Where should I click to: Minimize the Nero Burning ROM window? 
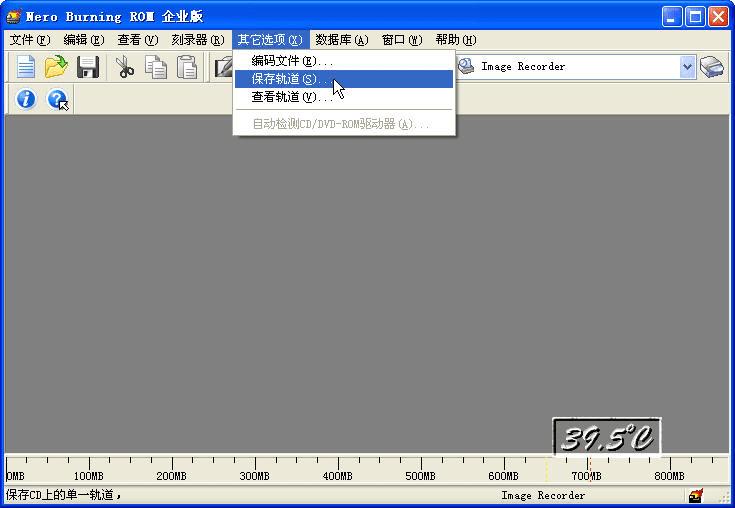click(672, 17)
